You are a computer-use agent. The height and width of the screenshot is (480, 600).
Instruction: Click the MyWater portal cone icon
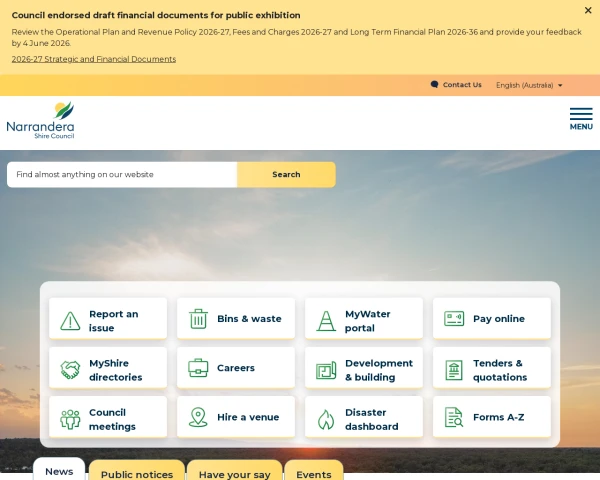click(x=326, y=321)
